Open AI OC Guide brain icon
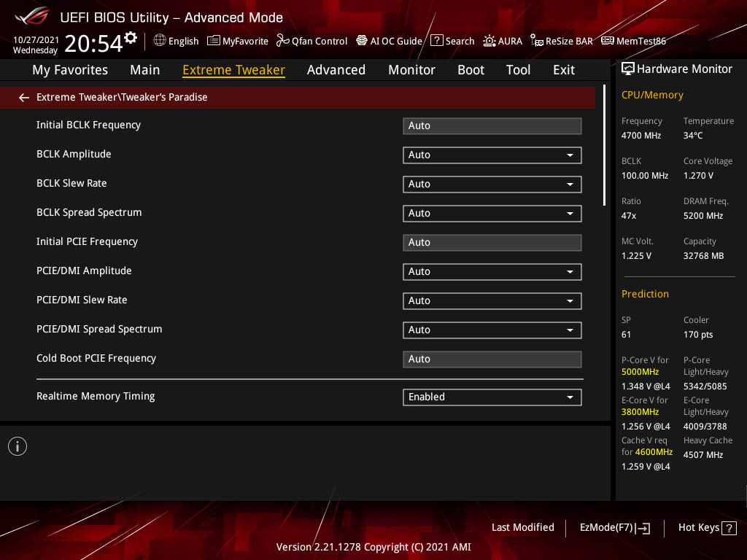The height and width of the screenshot is (560, 747). pyautogui.click(x=362, y=41)
